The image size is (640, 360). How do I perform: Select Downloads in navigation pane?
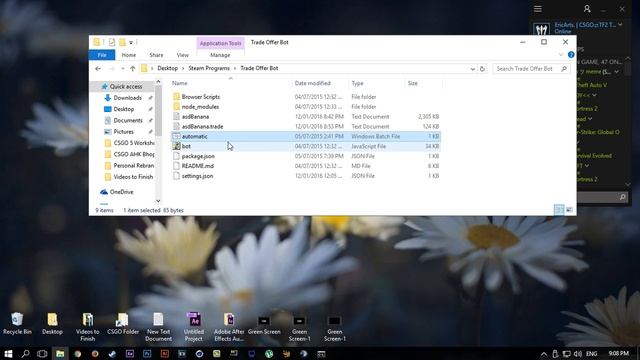[128, 98]
